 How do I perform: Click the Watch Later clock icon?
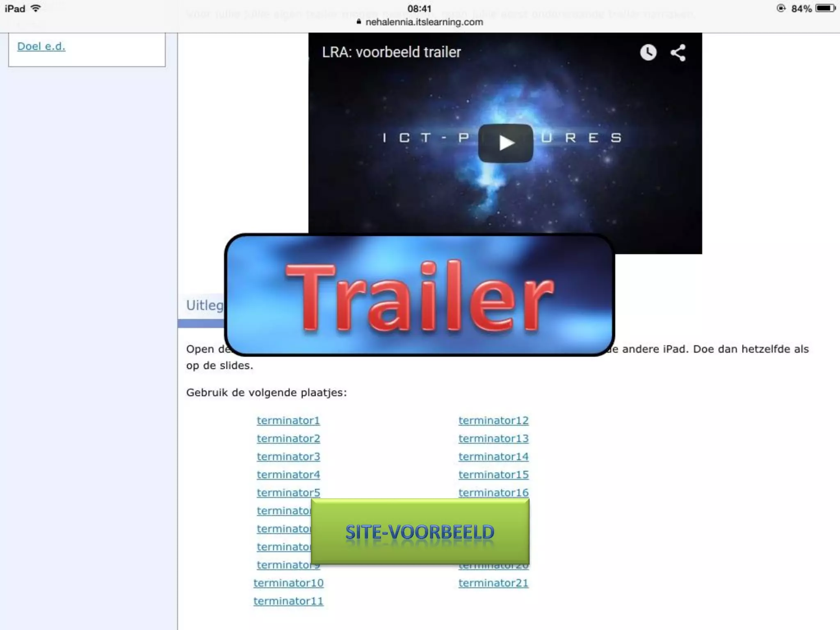click(x=648, y=52)
